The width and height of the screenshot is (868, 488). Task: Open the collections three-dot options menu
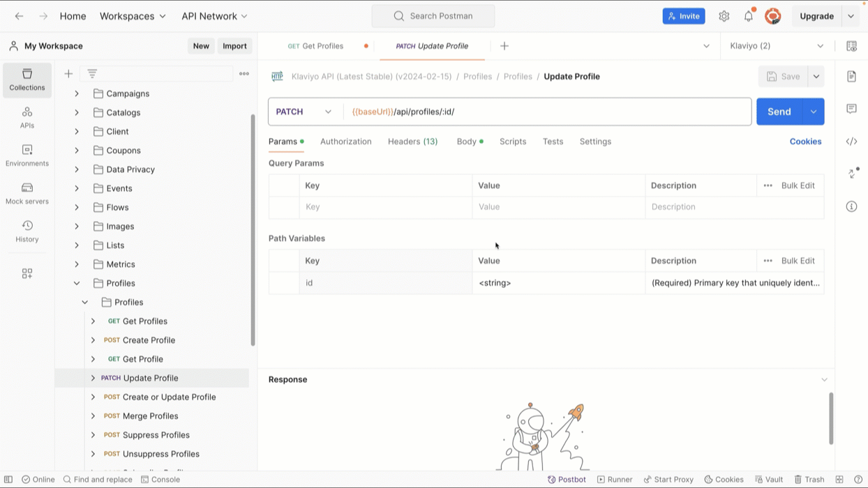(244, 73)
